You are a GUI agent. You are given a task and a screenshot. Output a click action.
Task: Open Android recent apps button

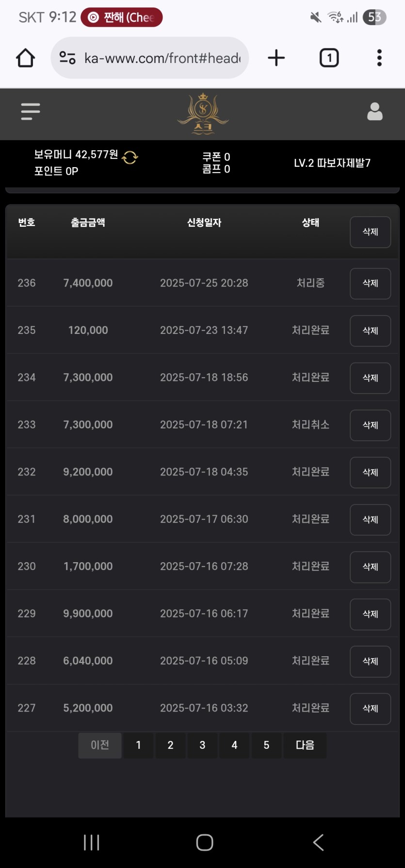tap(91, 842)
